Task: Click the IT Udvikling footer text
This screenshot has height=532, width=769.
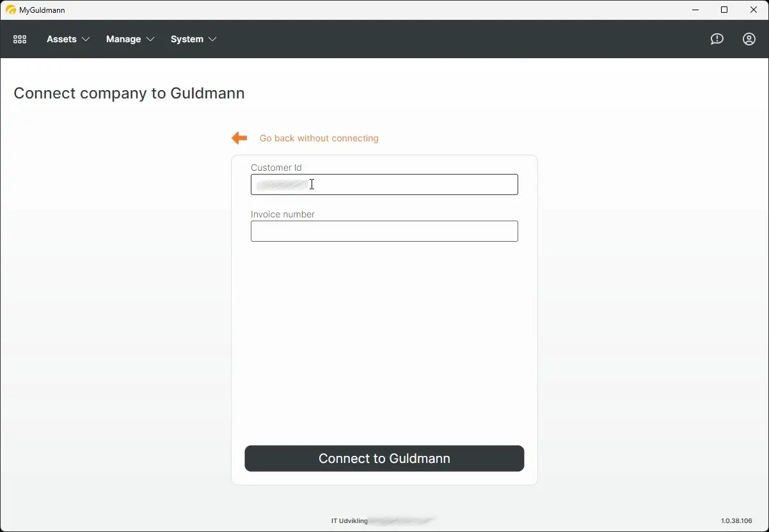Action: coord(349,520)
